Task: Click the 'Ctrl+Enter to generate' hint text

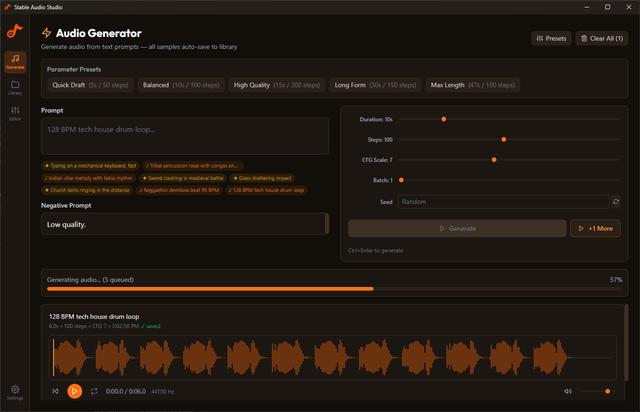Action: pyautogui.click(x=376, y=251)
